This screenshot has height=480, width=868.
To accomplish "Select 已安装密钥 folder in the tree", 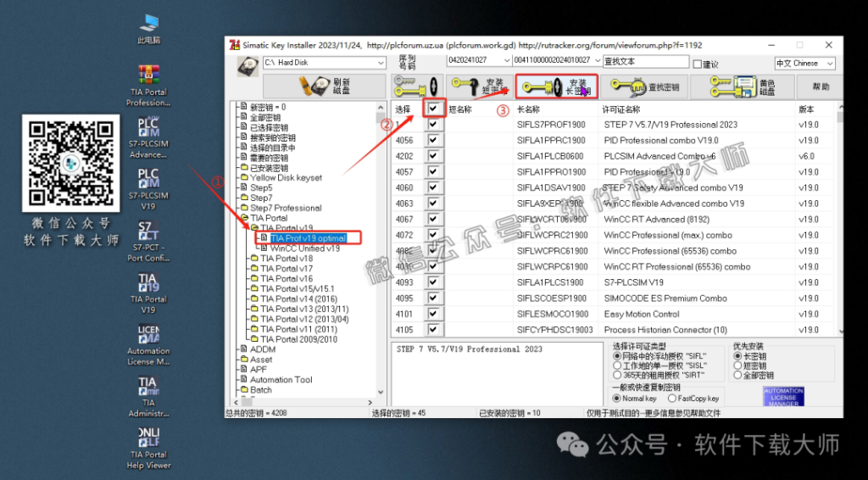I will click(x=269, y=168).
